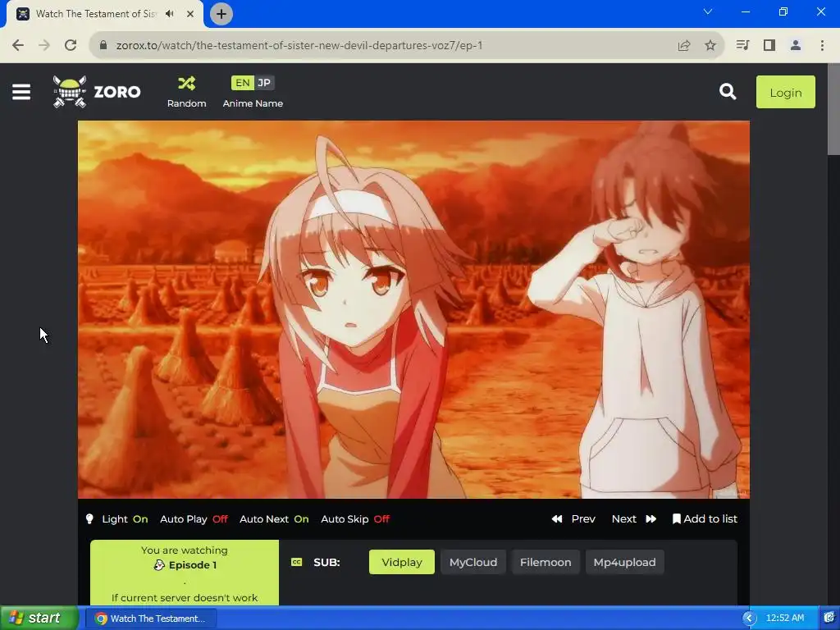The width and height of the screenshot is (840, 630).
Task: Go to Next episode
Action: 634,519
